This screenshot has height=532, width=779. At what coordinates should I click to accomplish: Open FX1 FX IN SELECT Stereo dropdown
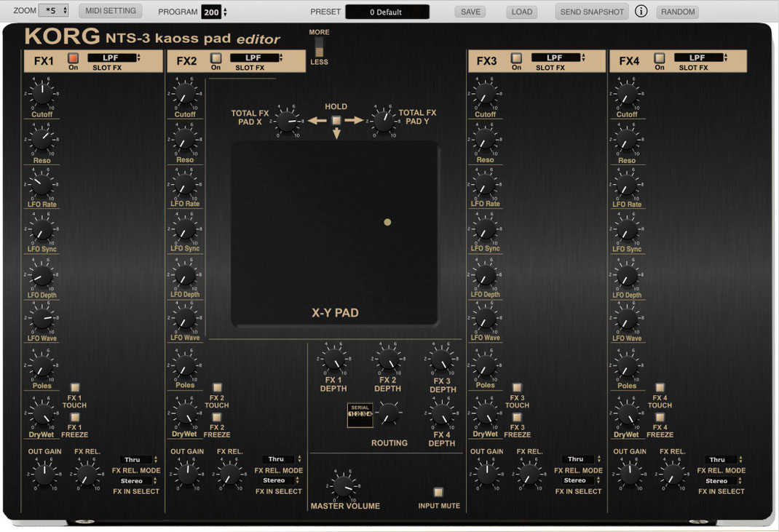point(138,481)
